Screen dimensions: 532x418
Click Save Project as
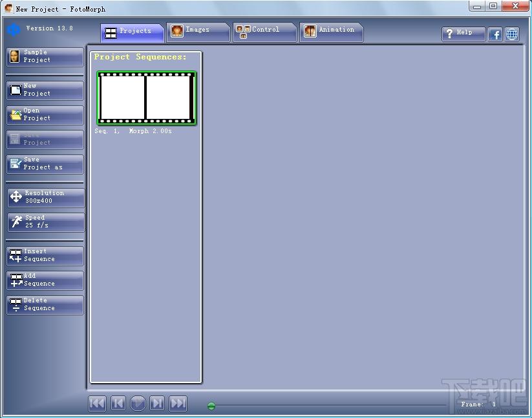(x=45, y=164)
